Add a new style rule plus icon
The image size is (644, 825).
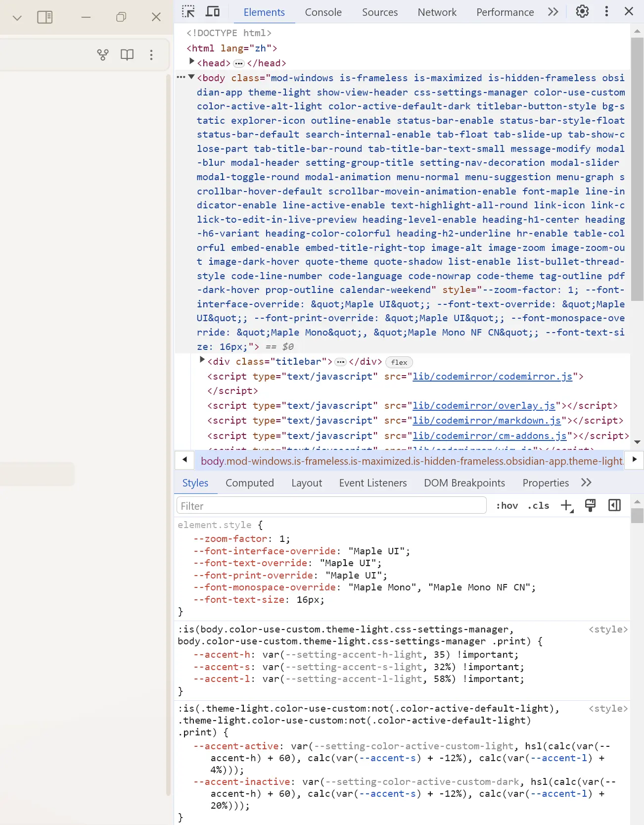click(566, 506)
